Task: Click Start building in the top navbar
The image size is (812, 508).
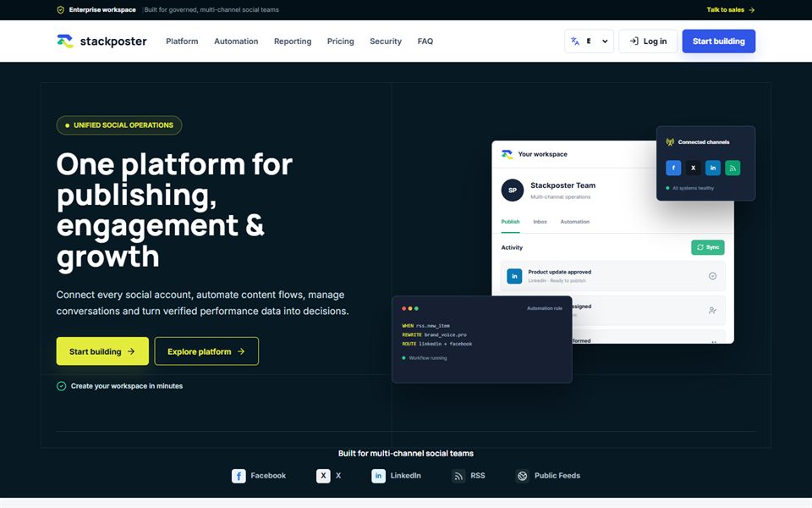Action: tap(719, 41)
